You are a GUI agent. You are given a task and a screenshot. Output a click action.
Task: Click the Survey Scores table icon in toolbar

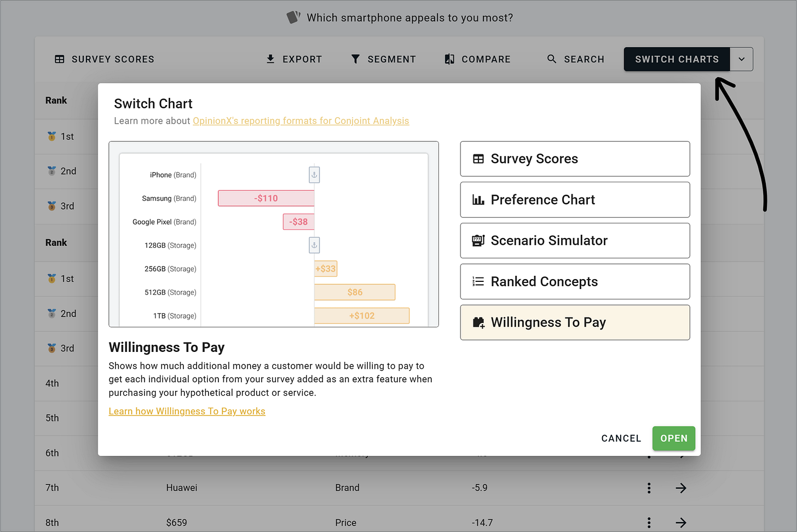point(60,59)
